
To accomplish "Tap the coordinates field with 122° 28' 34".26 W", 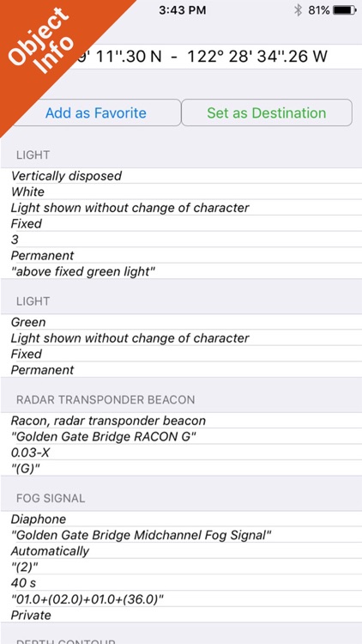I will tap(181, 57).
